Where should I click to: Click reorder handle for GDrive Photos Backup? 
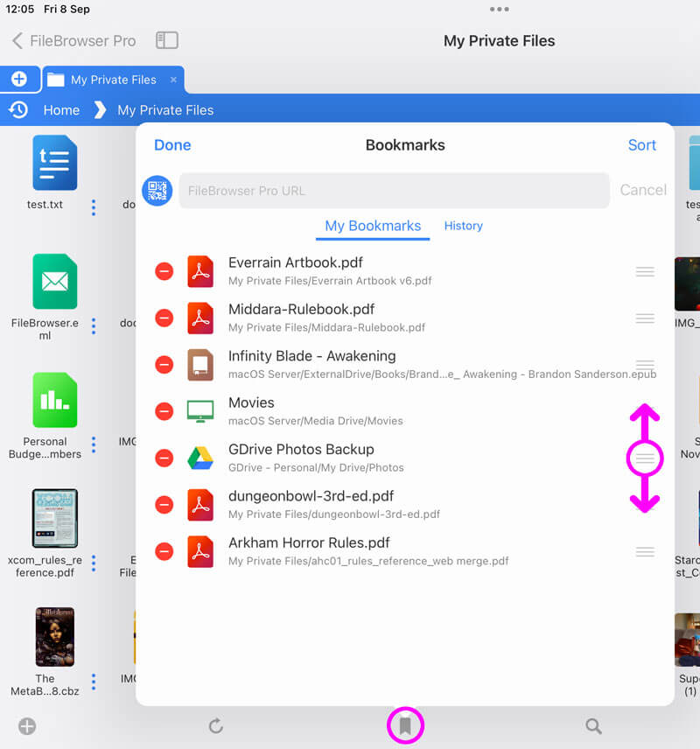(x=645, y=458)
